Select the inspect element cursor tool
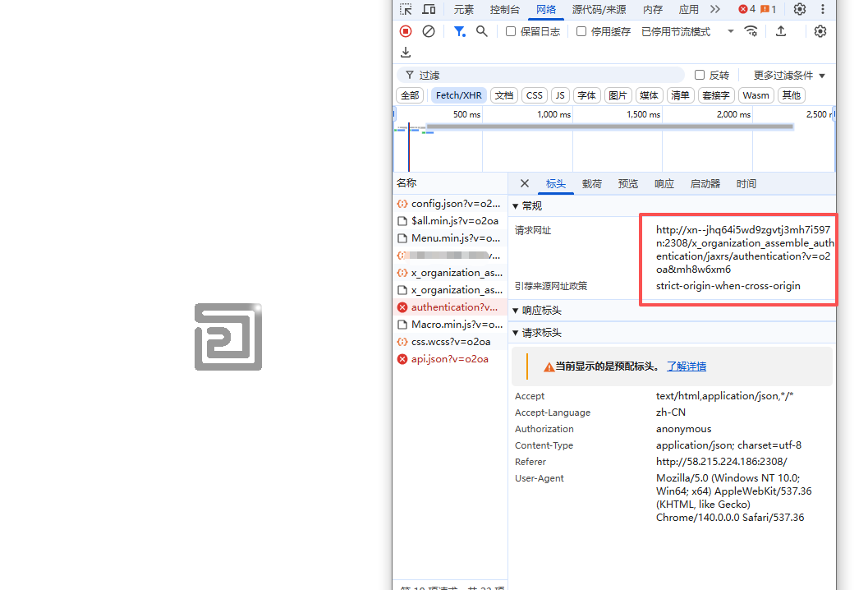868x590 pixels. (x=406, y=9)
